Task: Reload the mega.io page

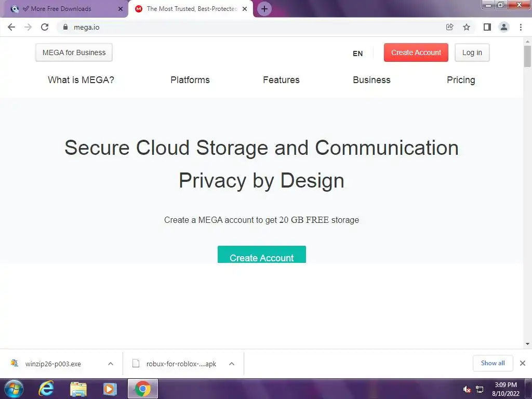Action: tap(45, 27)
